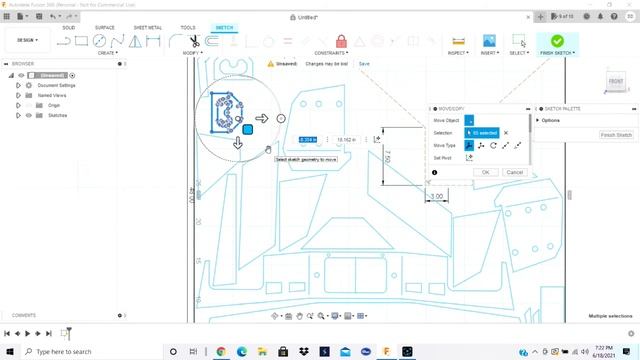Screen dimensions: 640x360
Task: Select the Free Move type toggle
Action: 469,145
